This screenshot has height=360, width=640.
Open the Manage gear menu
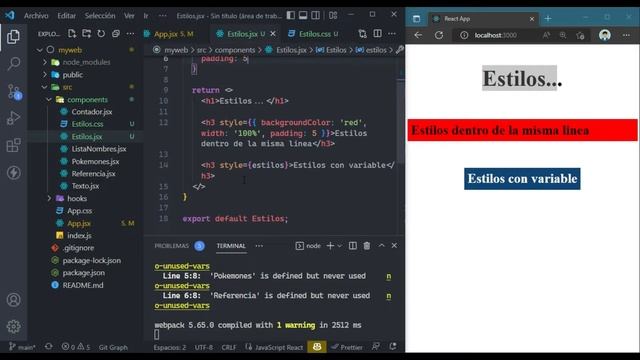[13, 327]
